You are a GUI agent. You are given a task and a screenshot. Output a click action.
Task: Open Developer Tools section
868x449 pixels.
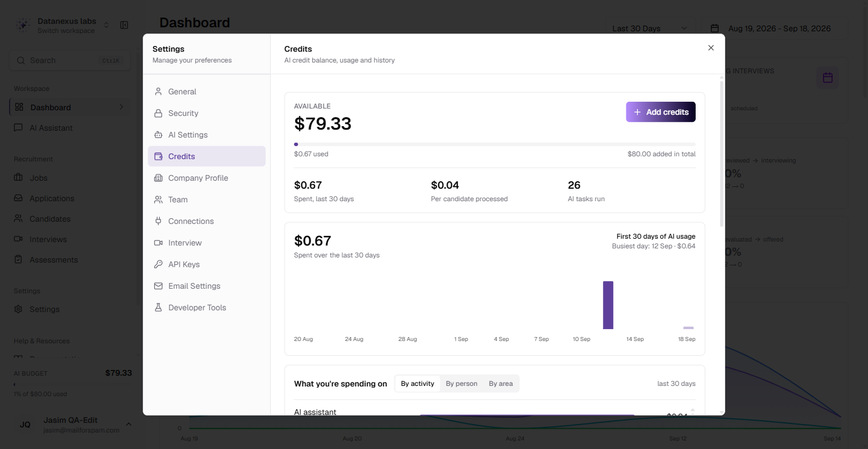pos(206,307)
